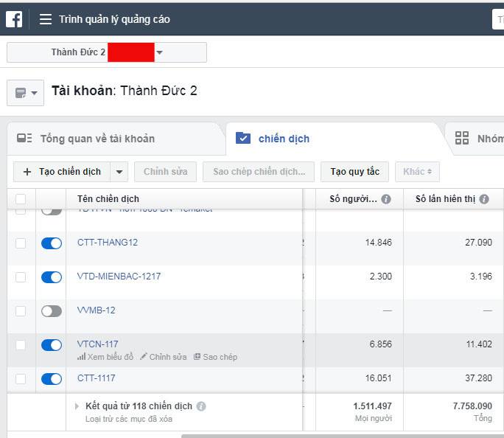Open the VTD-MIENBAC-1217 campaign link
Viewport: 504px width, 438px height.
coord(119,277)
